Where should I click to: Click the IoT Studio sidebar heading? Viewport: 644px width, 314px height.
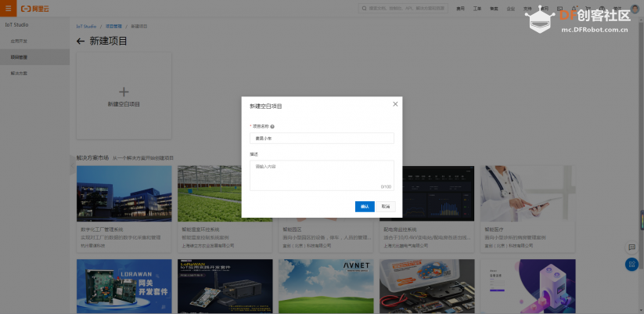(17, 25)
